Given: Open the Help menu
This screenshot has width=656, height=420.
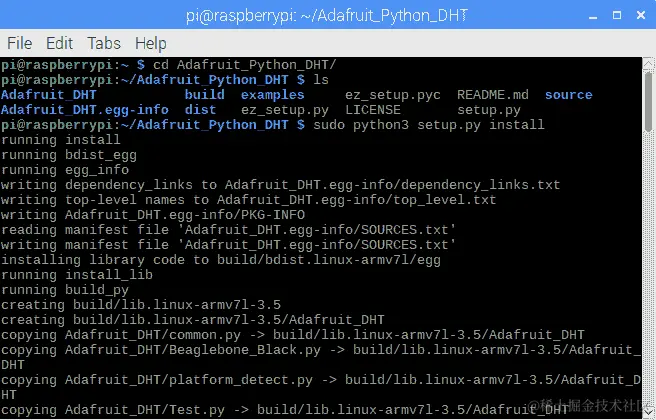Looking at the screenshot, I should point(151,44).
